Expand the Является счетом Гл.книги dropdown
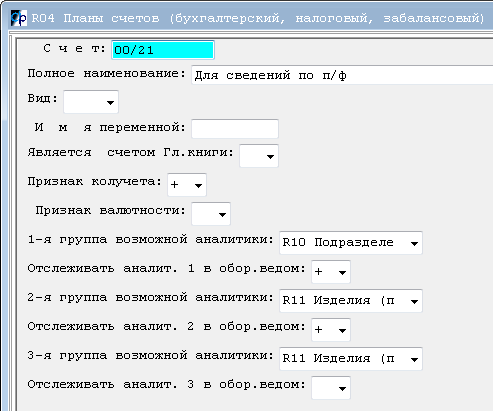Image resolution: width=493 pixels, height=411 pixels. 259,156
